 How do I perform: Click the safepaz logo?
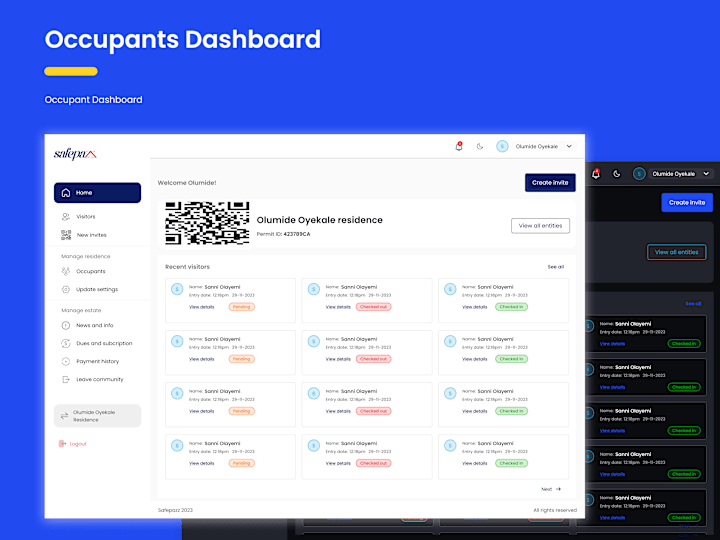click(x=75, y=154)
